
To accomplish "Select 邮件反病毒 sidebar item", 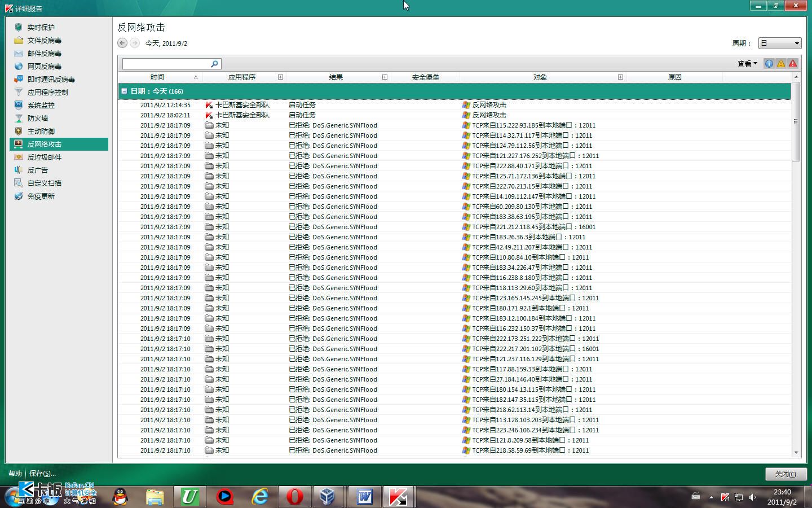I will 44,53.
